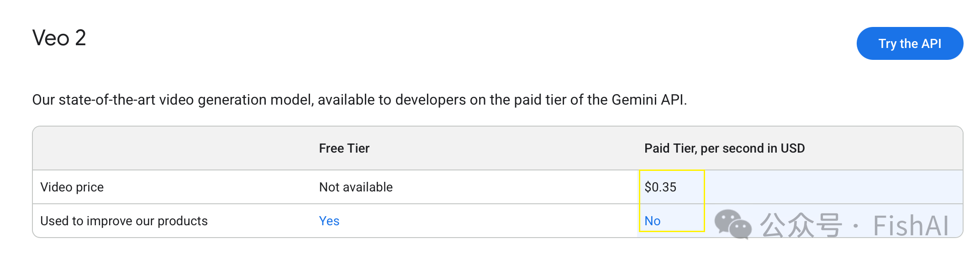Click the FishAI watermark text
Image resolution: width=980 pixels, height=265 pixels.
tap(911, 226)
